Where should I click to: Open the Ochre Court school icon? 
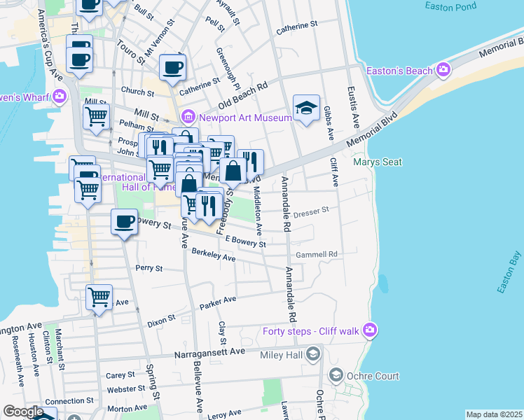[x=336, y=376]
